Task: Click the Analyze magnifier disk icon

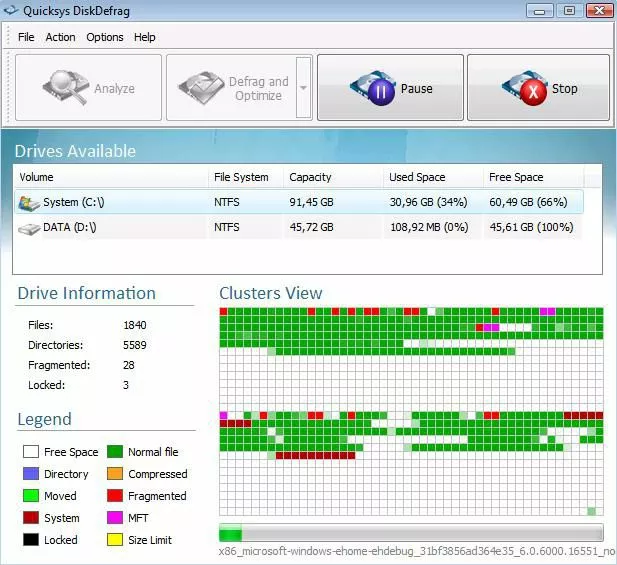Action: click(x=66, y=87)
